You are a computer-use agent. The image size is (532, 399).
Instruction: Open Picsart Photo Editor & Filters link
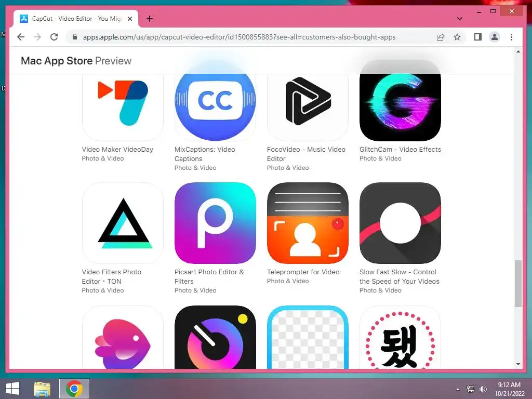click(x=209, y=276)
